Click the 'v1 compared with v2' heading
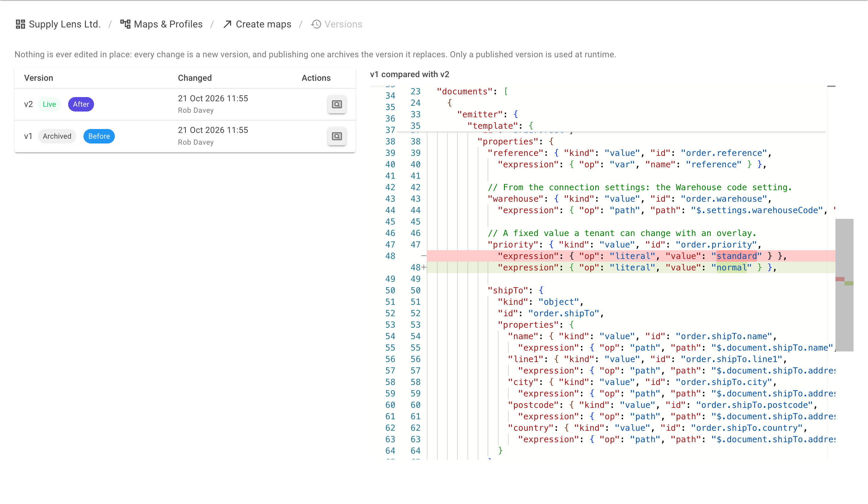Image resolution: width=868 pixels, height=504 pixels. click(x=410, y=74)
